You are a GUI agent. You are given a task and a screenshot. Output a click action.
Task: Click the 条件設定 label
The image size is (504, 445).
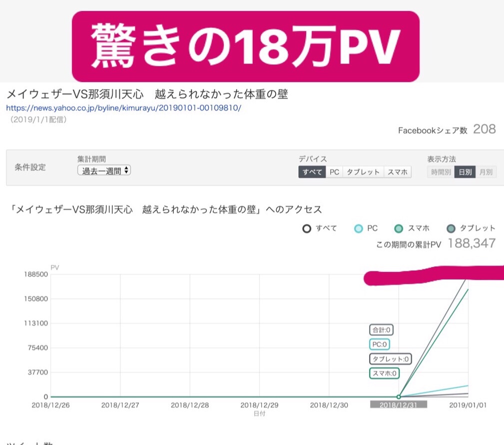[30, 167]
